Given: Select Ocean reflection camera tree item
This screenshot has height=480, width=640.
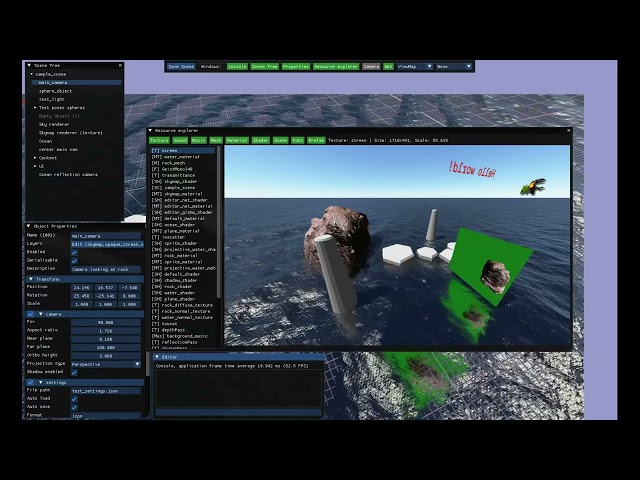Looking at the screenshot, I should 68,174.
